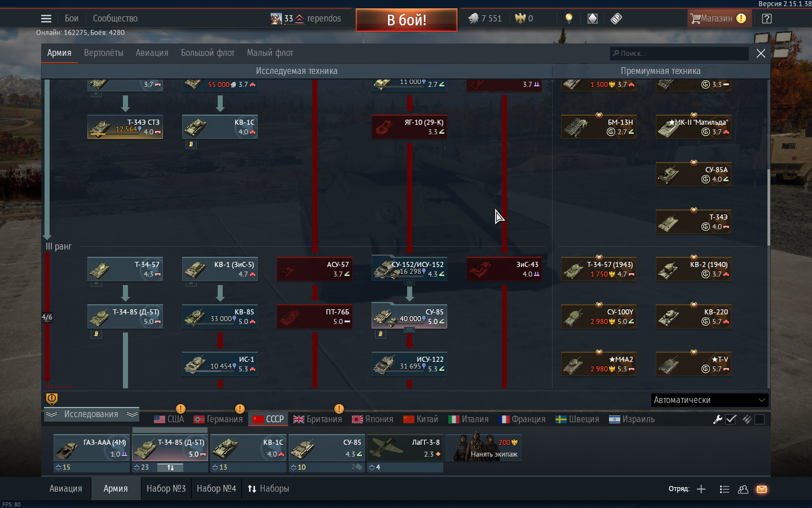The image size is (812, 508).
Task: Open player profile rependos
Action: click(306, 19)
